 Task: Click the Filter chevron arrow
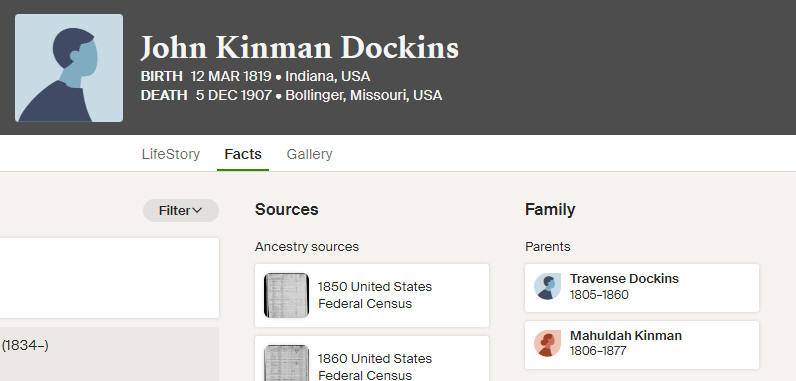tap(197, 210)
